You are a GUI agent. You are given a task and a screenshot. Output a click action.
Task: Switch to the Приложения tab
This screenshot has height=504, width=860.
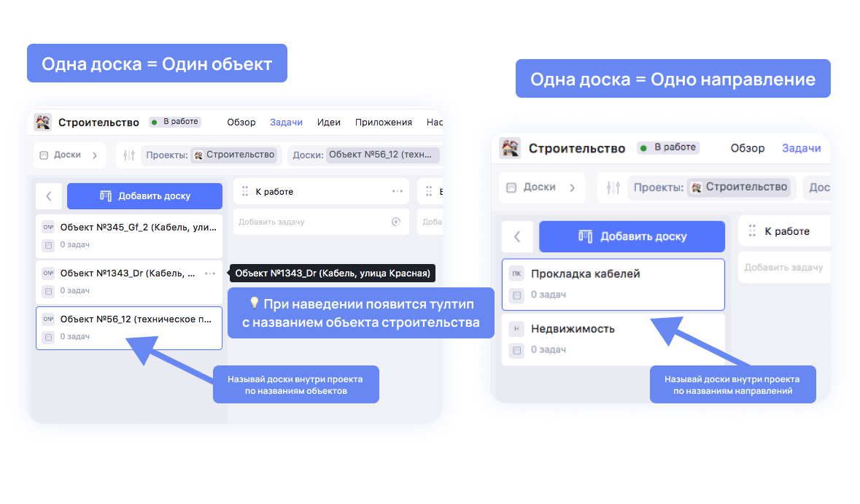[383, 123]
